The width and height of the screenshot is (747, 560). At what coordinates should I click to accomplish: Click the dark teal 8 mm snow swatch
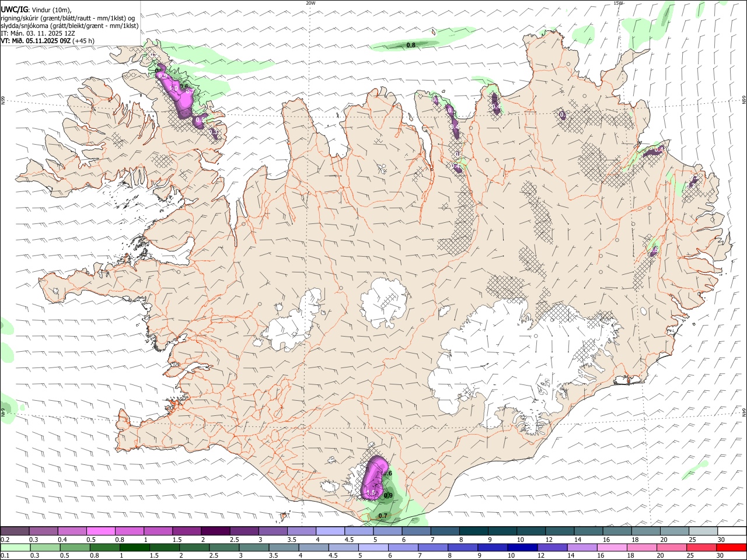[473, 531]
